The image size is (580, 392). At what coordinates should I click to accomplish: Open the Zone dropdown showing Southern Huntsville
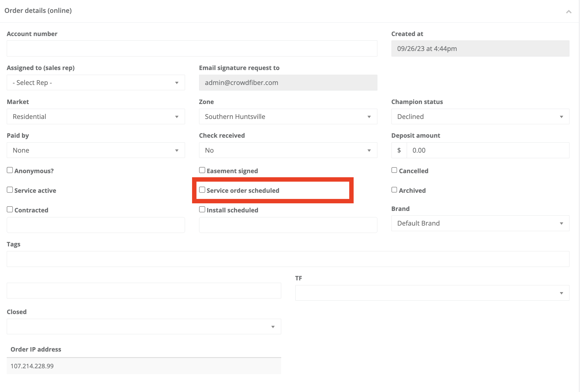[x=288, y=117]
